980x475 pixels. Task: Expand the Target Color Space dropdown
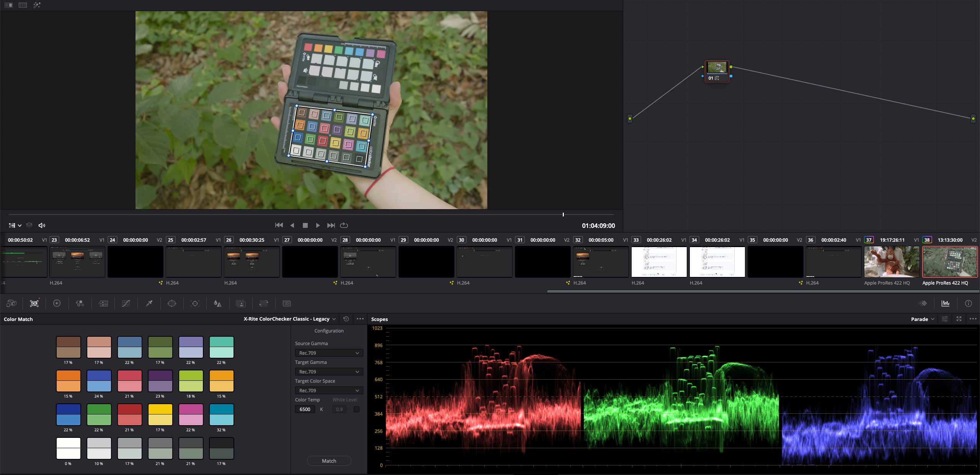coord(329,390)
